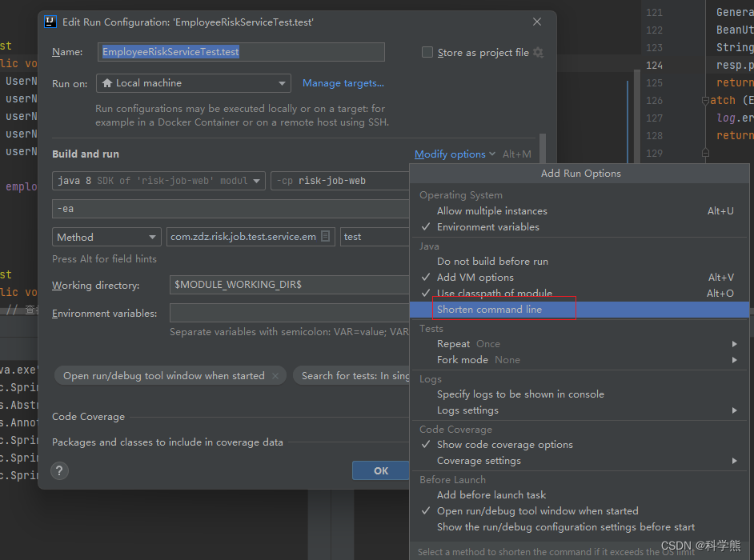Toggle the code fold marker on line 129
Screen dimensions: 754x560
705,153
